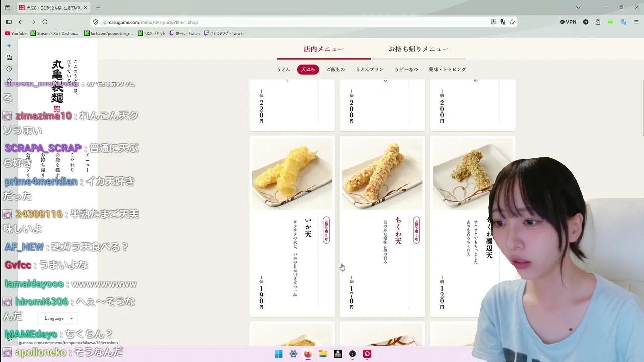The height and width of the screenshot is (362, 644).
Task: Select the 天ぷら category filter
Action: [x=308, y=69]
